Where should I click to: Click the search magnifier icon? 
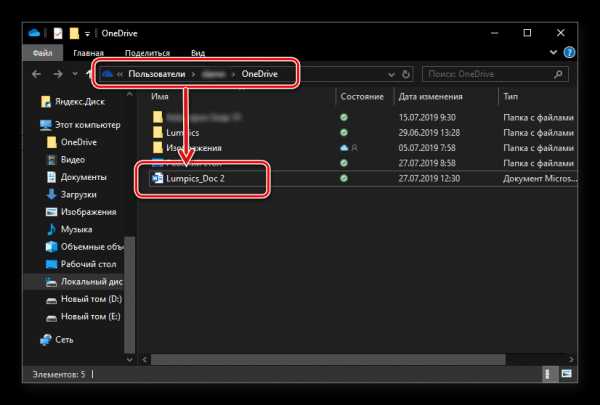558,74
